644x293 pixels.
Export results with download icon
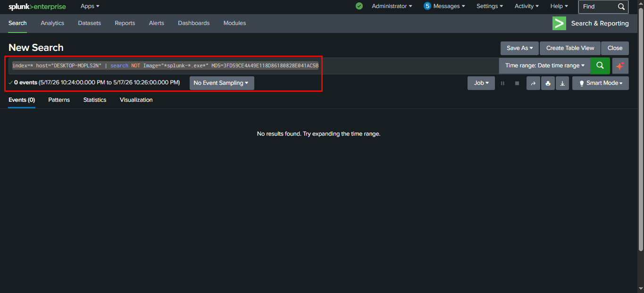[x=562, y=83]
